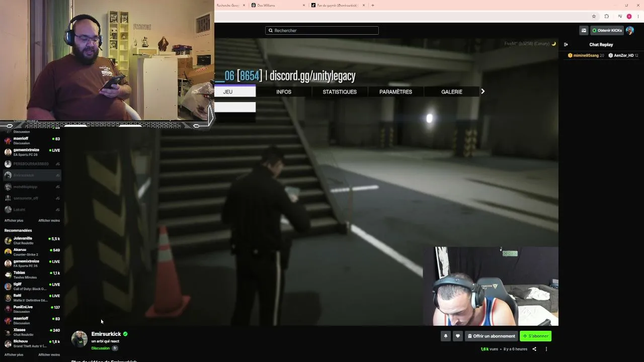The height and width of the screenshot is (362, 644).
Task: Open the Chrome three-dot menu
Action: 637,16
